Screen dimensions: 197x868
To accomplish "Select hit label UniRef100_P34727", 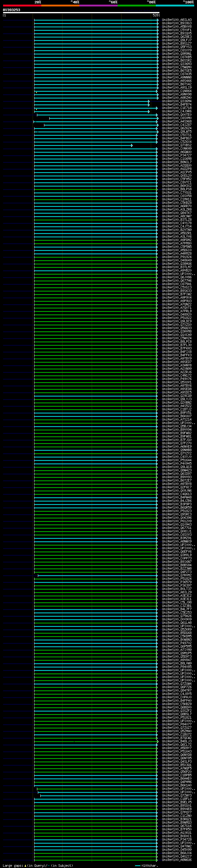I will 177,155.
